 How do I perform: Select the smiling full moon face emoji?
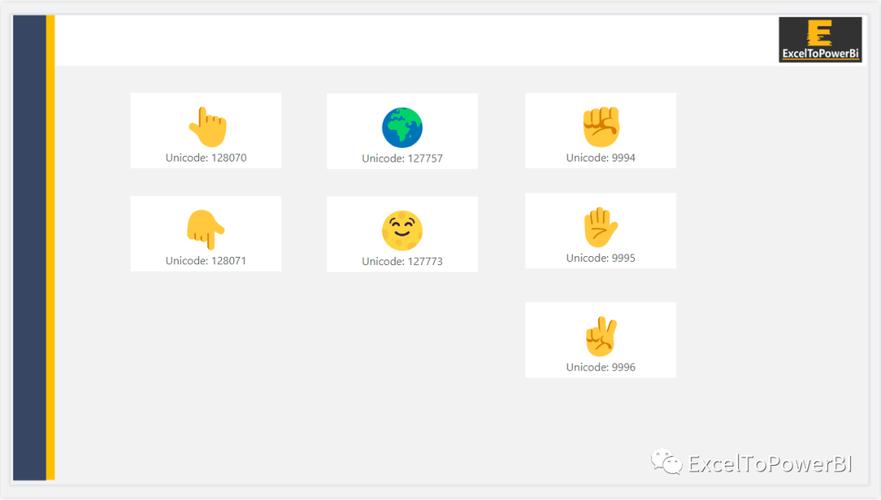(x=402, y=231)
